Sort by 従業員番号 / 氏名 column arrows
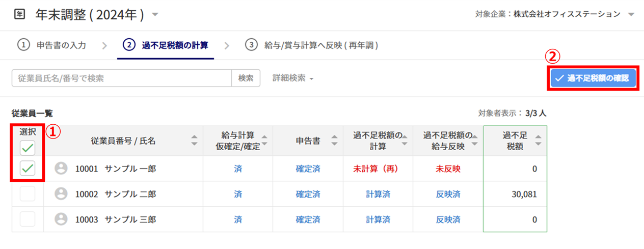The image size is (644, 249). click(194, 141)
